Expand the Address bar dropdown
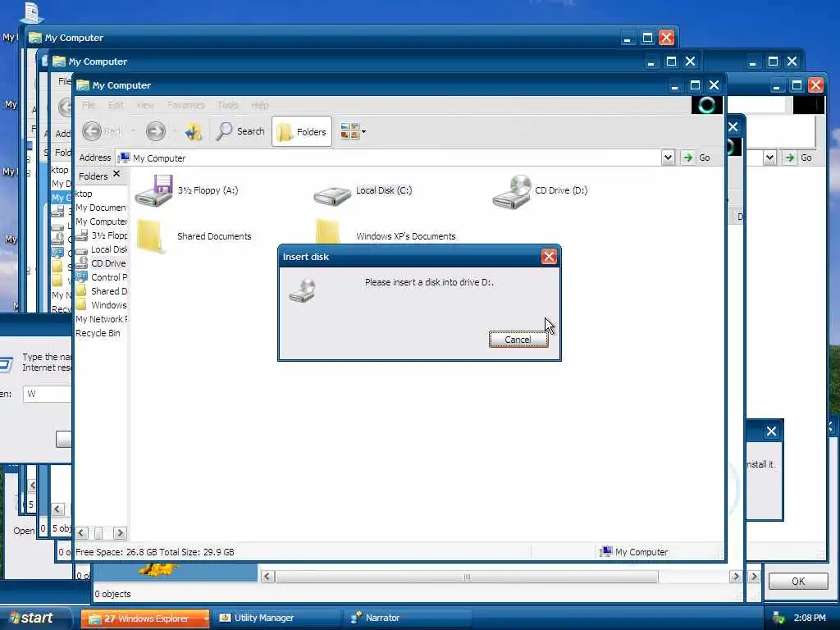Image resolution: width=840 pixels, height=630 pixels. [668, 157]
